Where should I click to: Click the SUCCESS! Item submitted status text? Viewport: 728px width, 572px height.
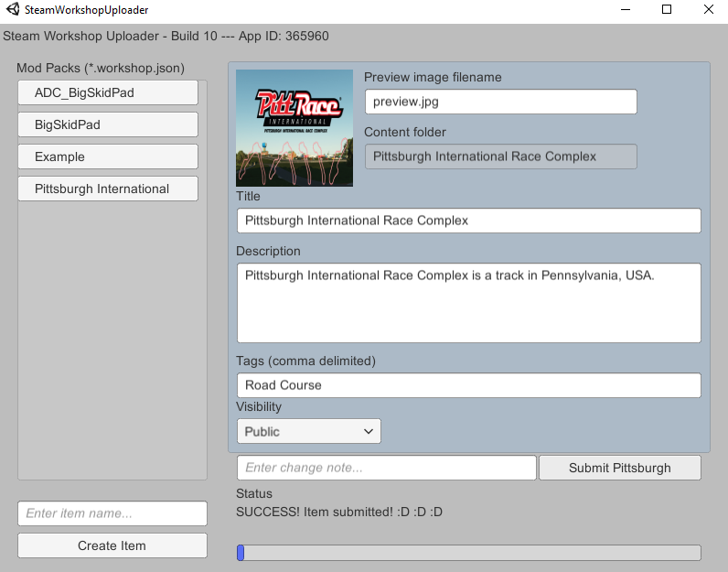(x=339, y=513)
